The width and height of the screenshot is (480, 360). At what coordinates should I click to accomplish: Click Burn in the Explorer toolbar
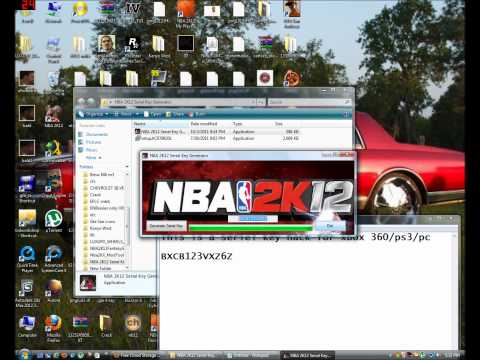pos(197,114)
